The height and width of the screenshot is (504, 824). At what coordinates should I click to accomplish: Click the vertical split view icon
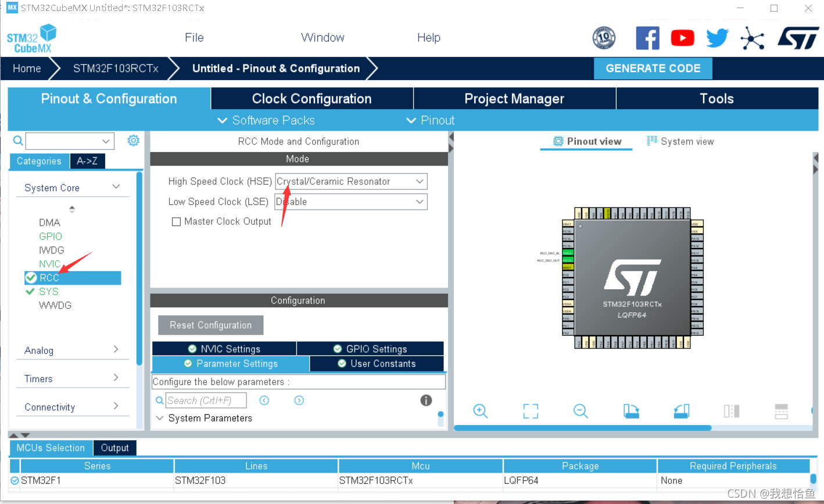click(732, 411)
